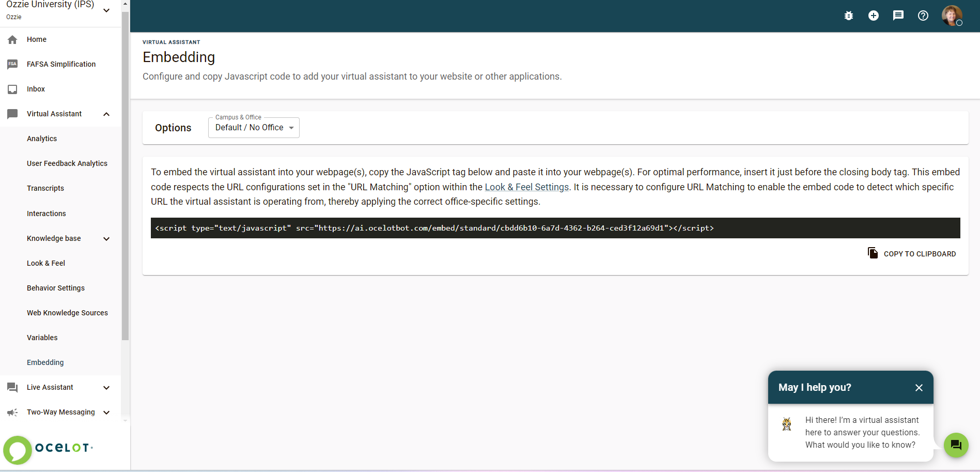Open the messages icon in header

point(898,16)
